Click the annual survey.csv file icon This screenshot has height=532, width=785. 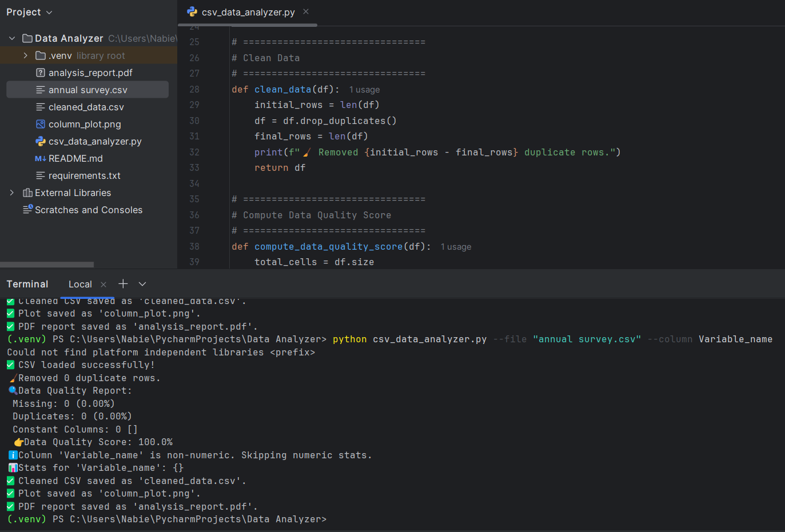[41, 90]
